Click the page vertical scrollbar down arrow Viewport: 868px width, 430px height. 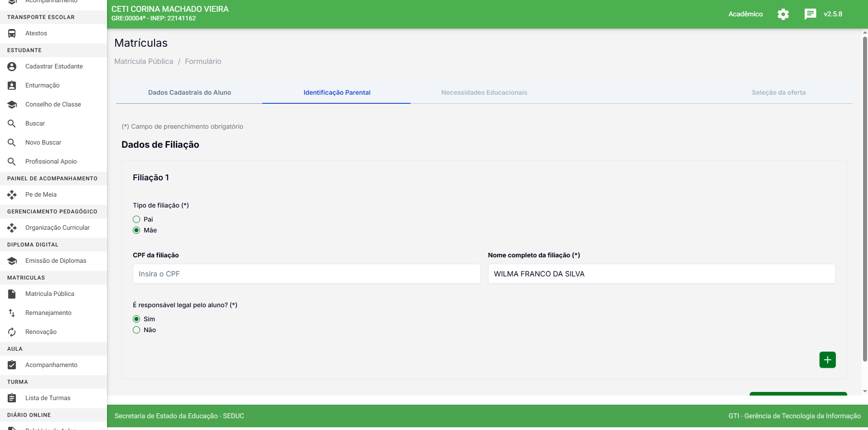click(865, 391)
